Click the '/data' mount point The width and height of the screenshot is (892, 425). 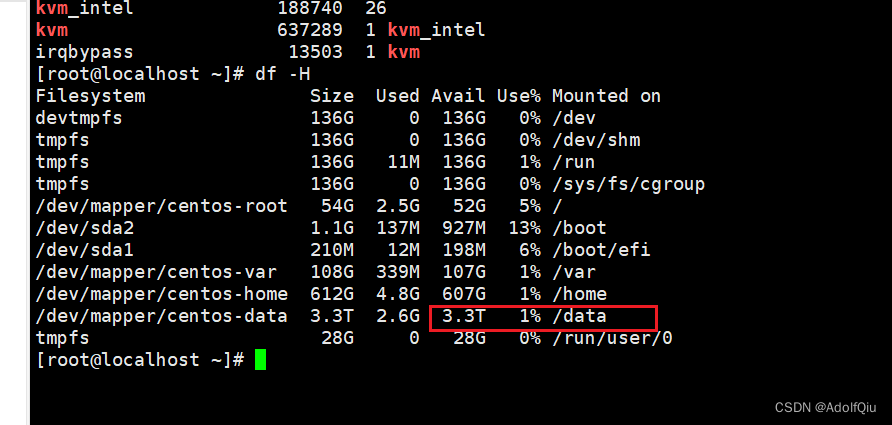(579, 316)
